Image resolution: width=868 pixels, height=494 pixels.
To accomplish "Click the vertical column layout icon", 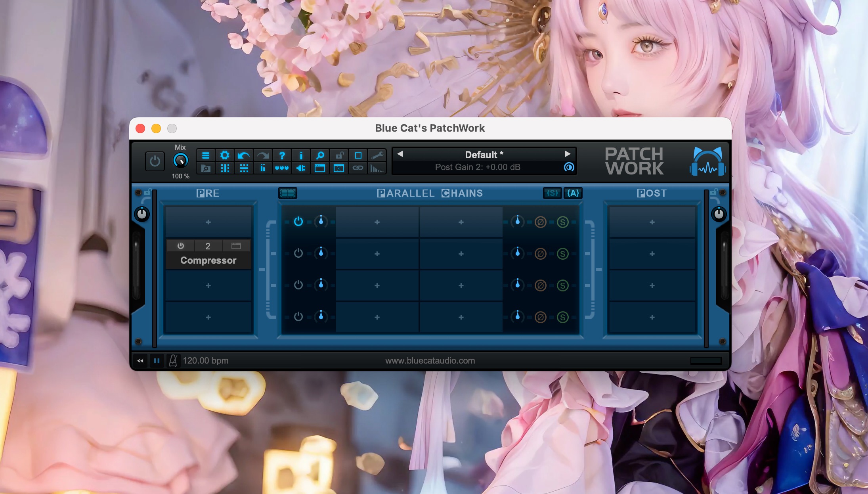I will 225,168.
